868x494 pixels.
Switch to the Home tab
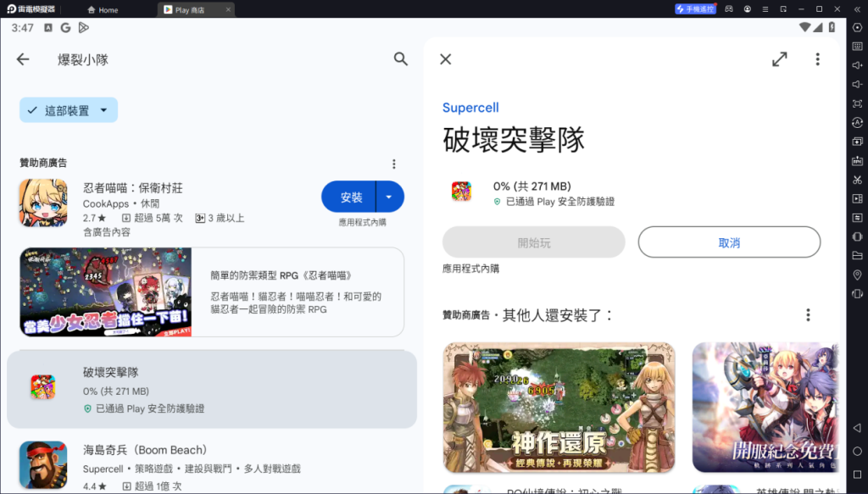pos(103,10)
